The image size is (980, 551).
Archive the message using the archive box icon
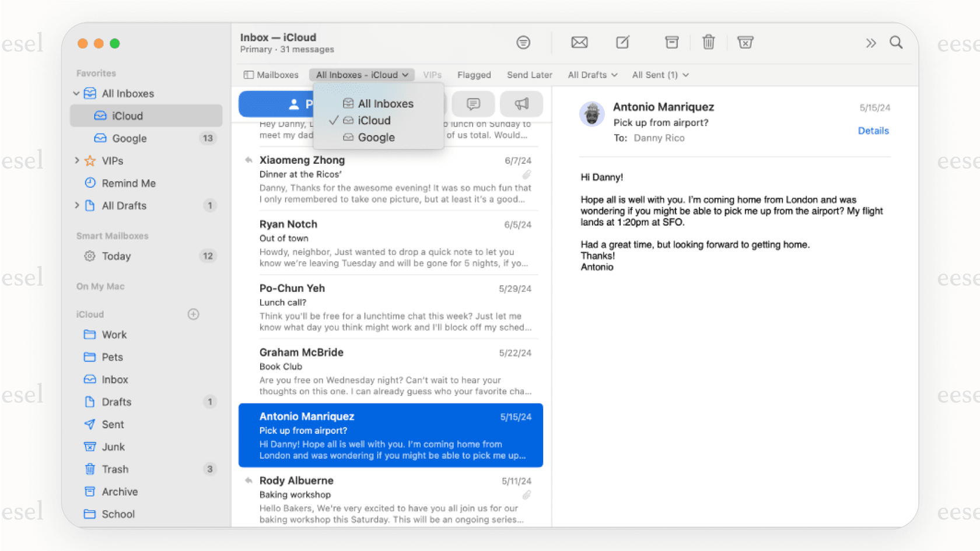pos(671,42)
